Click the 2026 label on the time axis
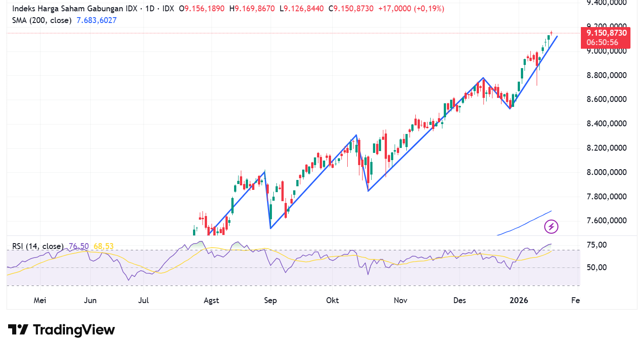Image resolution: width=644 pixels, height=350 pixels. (519, 300)
